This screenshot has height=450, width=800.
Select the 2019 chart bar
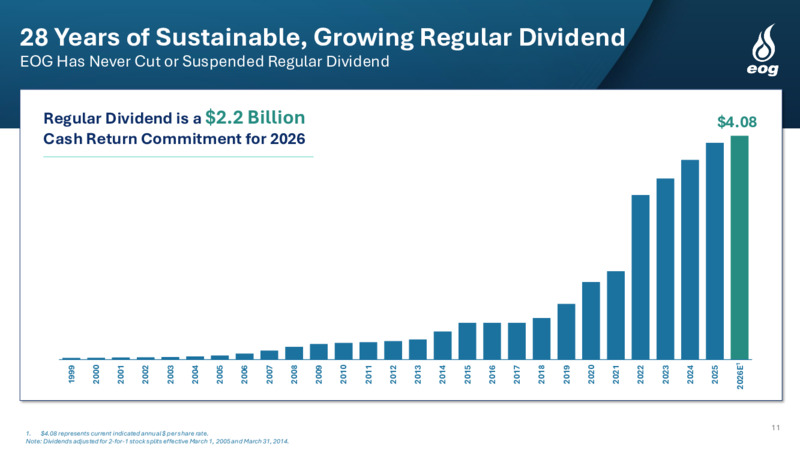566,332
